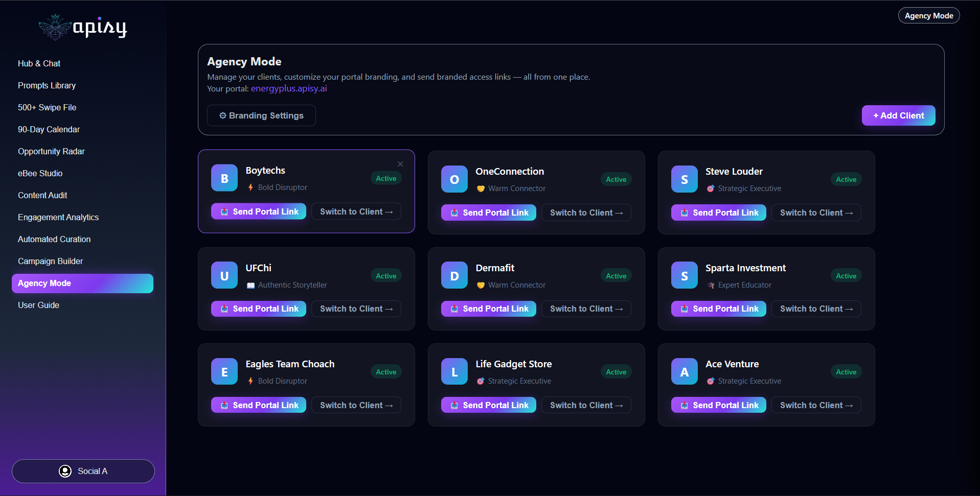Switch to client Eagles Team Choach

tap(356, 405)
